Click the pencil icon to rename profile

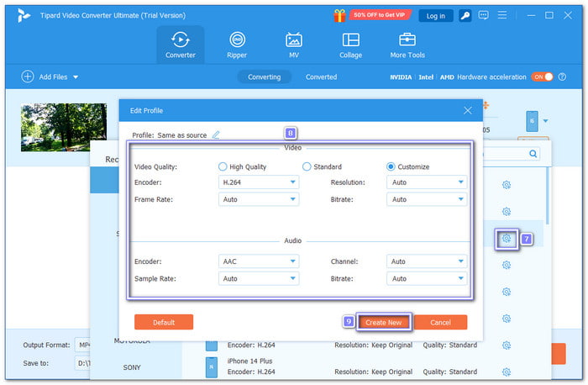tap(216, 134)
